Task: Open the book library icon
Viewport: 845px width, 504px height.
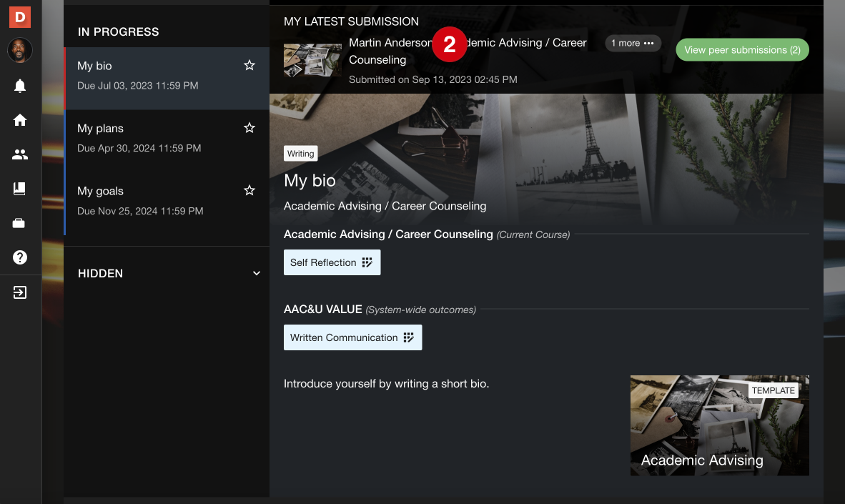Action: (x=20, y=189)
